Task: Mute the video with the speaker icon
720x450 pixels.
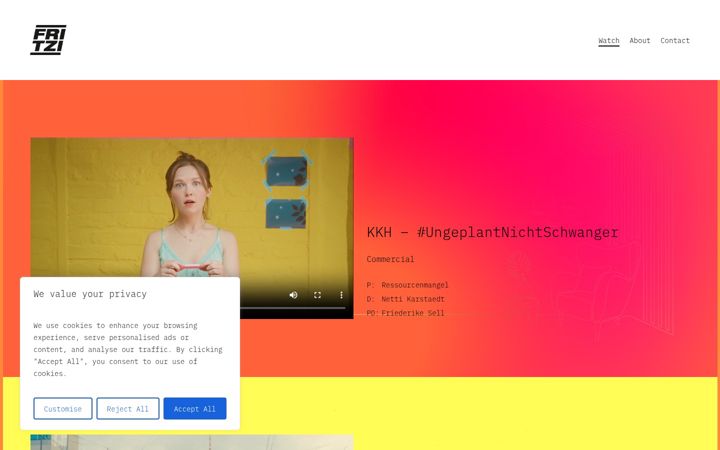Action: click(x=293, y=295)
